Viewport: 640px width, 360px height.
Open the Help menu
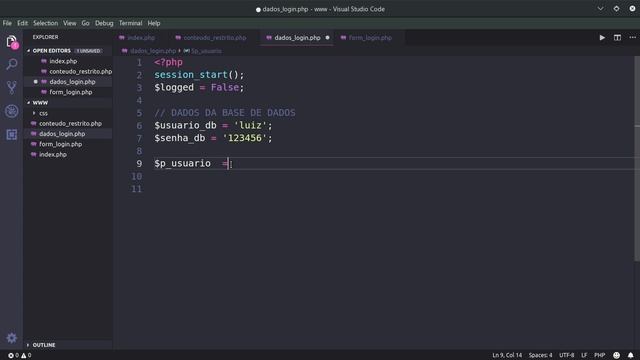point(153,23)
